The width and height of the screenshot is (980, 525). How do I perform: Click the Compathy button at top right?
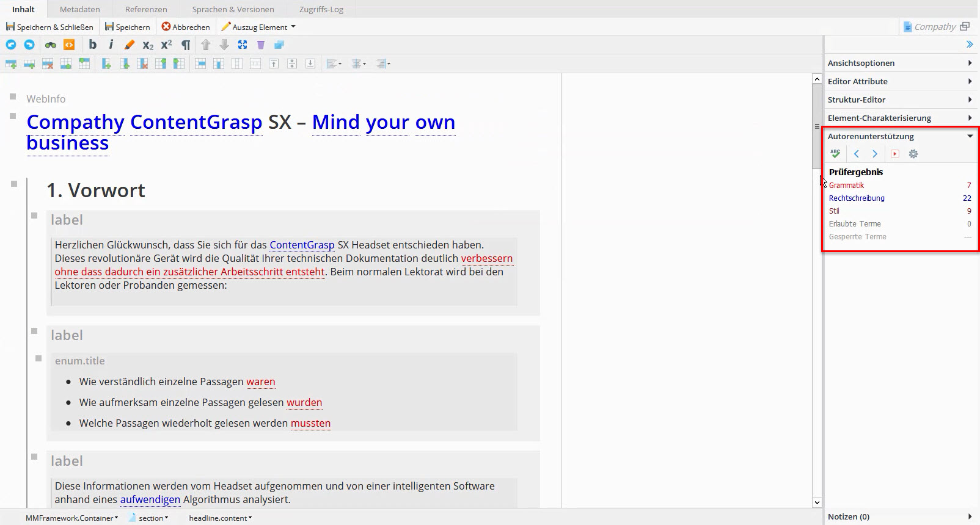point(936,26)
